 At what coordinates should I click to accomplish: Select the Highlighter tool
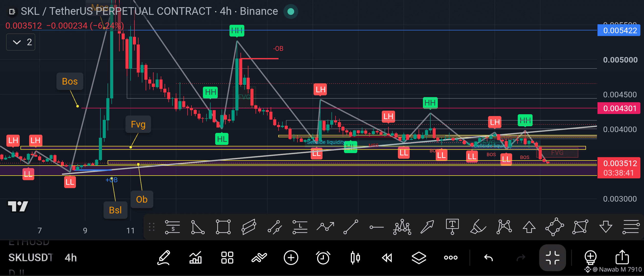(478, 227)
